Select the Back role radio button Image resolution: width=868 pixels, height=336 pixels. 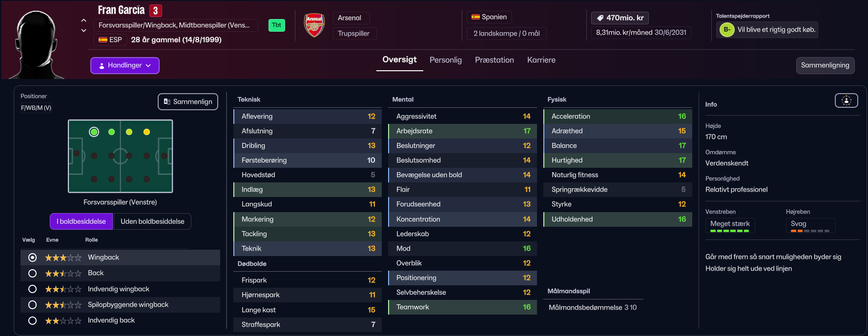point(33,273)
